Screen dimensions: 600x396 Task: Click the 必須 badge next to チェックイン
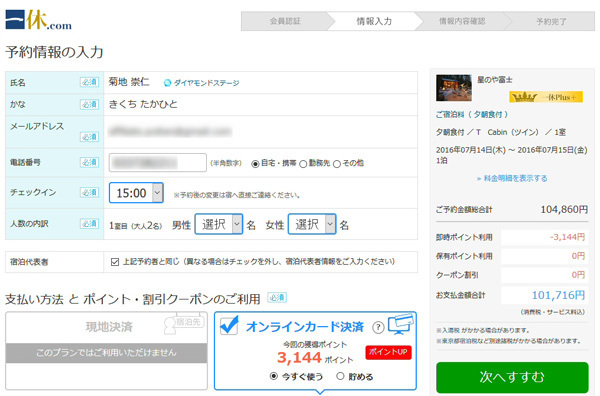(90, 192)
